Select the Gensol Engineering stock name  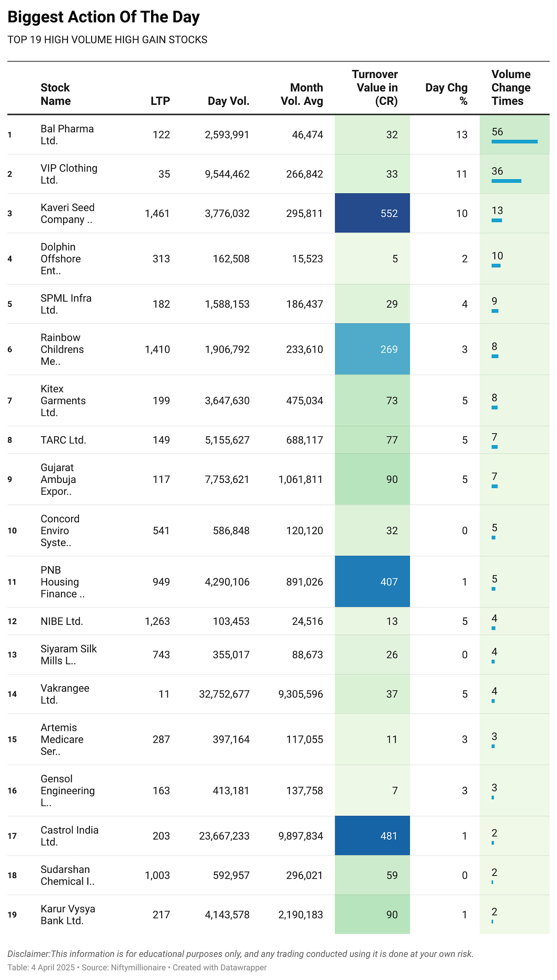pyautogui.click(x=67, y=791)
